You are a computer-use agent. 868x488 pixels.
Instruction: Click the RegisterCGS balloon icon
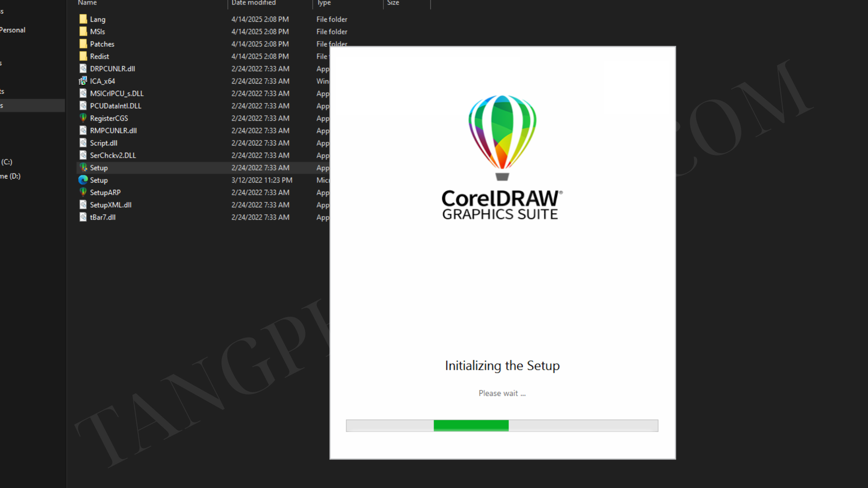pos(83,118)
